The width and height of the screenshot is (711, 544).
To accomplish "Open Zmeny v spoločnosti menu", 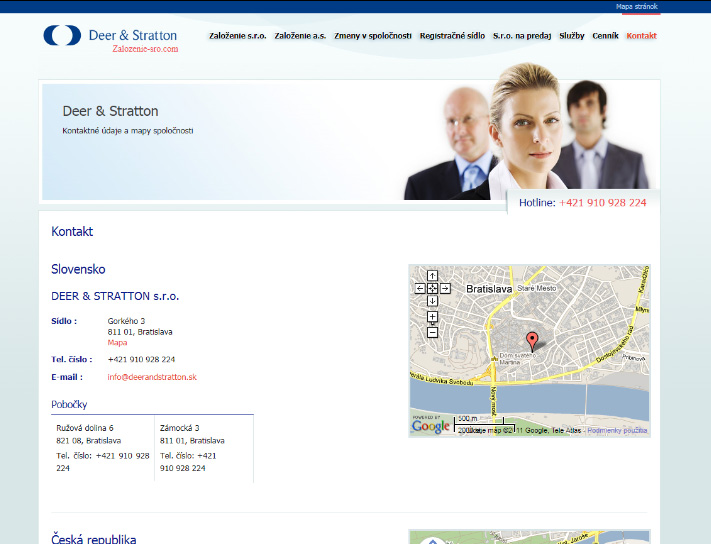I will click(373, 36).
